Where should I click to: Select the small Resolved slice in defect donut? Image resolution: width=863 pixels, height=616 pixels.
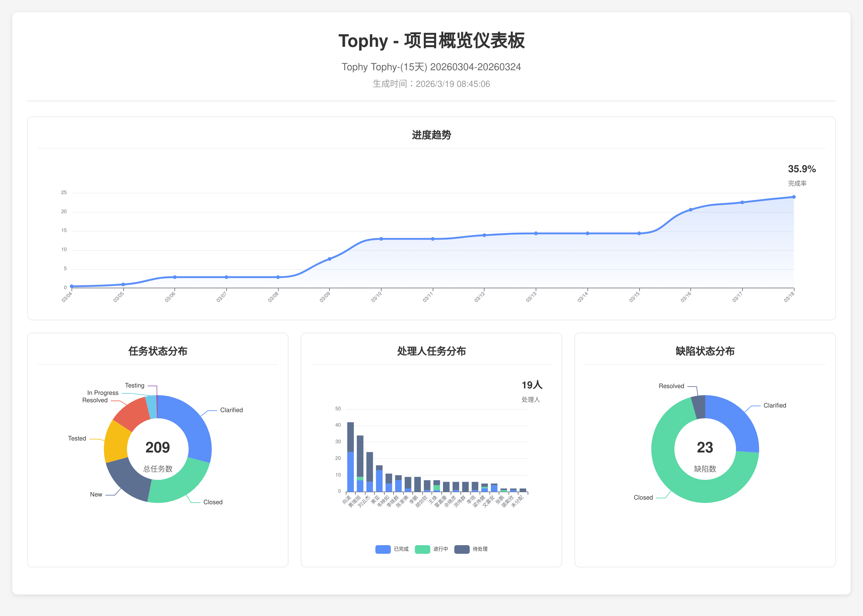click(x=699, y=407)
